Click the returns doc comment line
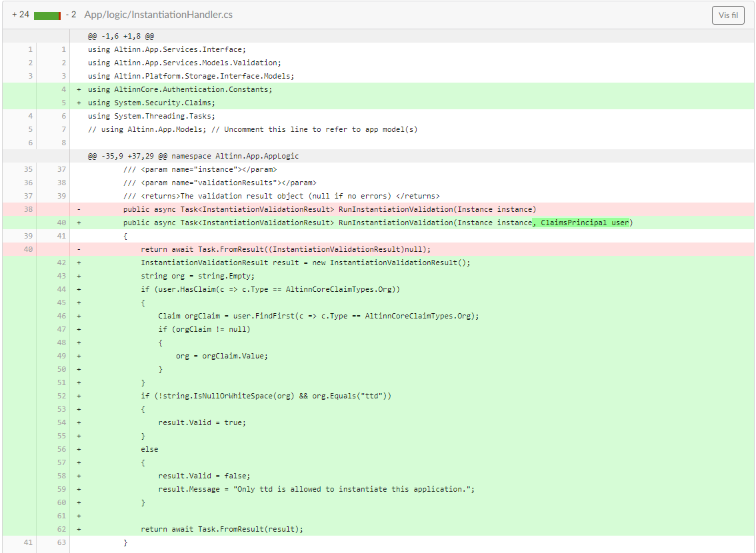This screenshot has width=756, height=553. [281, 196]
